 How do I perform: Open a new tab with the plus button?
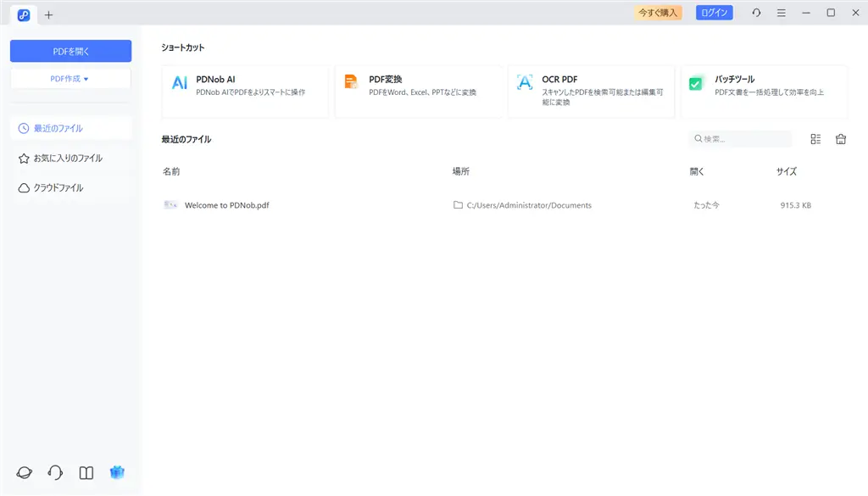coord(48,14)
